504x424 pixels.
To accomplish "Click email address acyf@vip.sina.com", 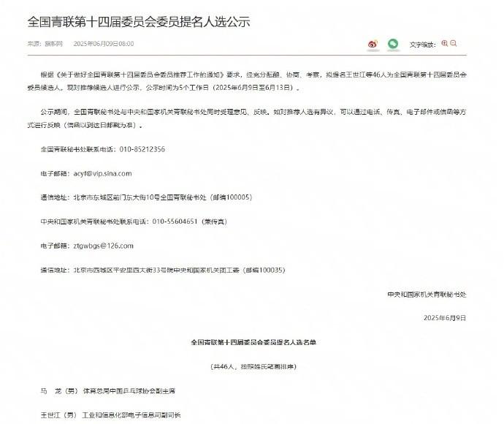I will click(102, 174).
